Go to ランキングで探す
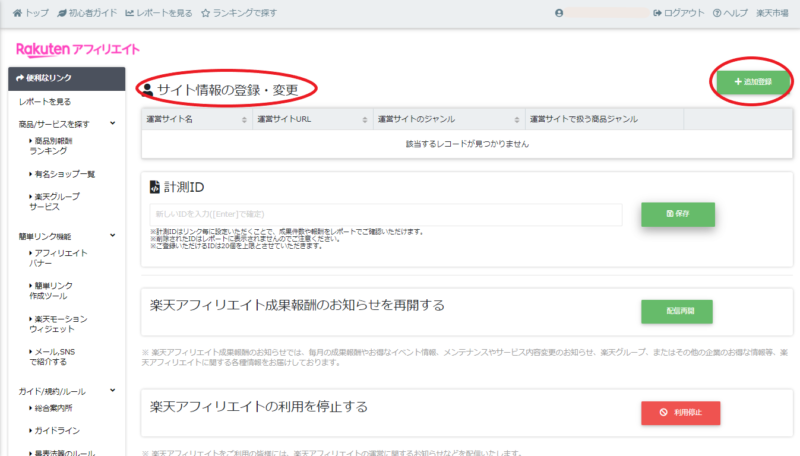The width and height of the screenshot is (800, 456). point(239,13)
